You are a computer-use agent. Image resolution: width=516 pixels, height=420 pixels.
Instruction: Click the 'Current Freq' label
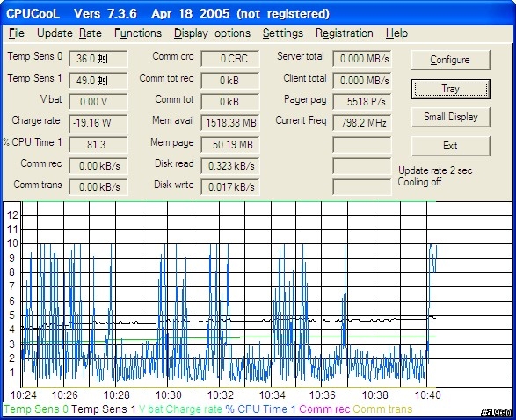302,120
